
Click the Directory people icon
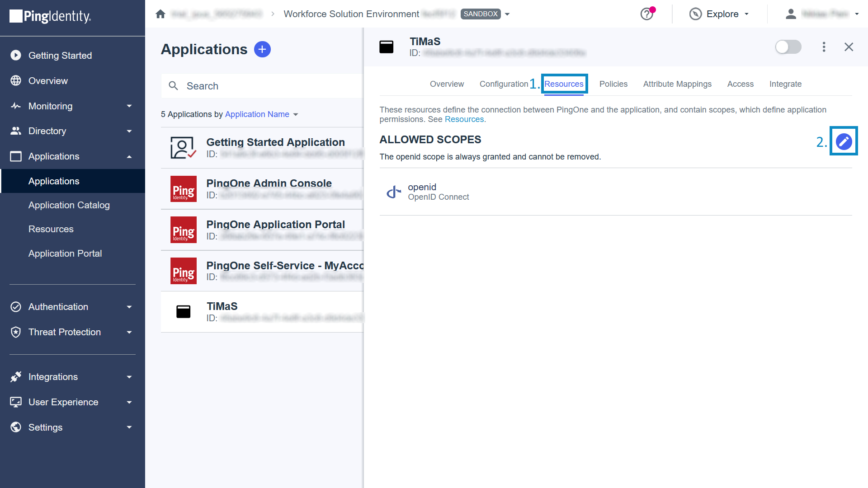point(16,131)
